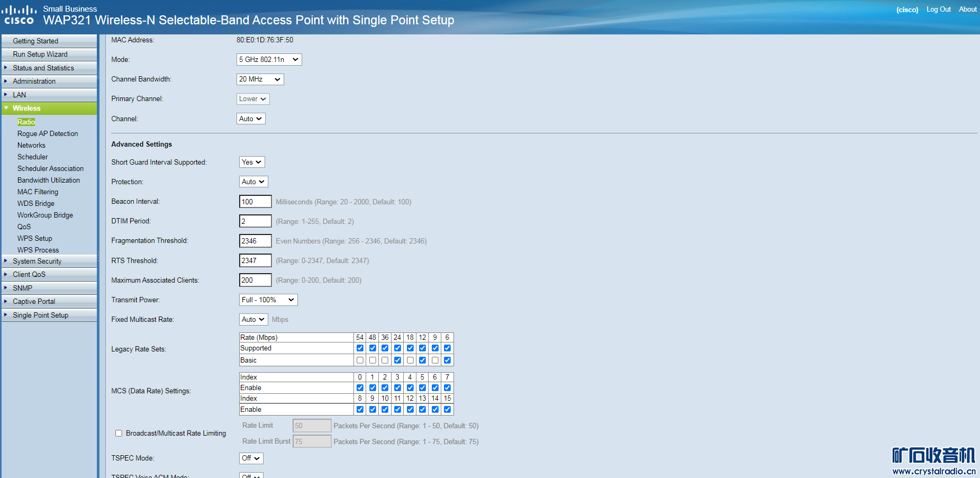Go to Rogue AP Detection page
The image size is (980, 478).
pos(48,133)
